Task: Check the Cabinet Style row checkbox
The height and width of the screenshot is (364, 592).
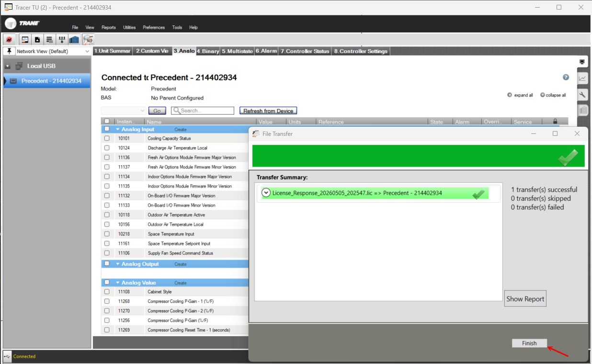Action: click(107, 292)
